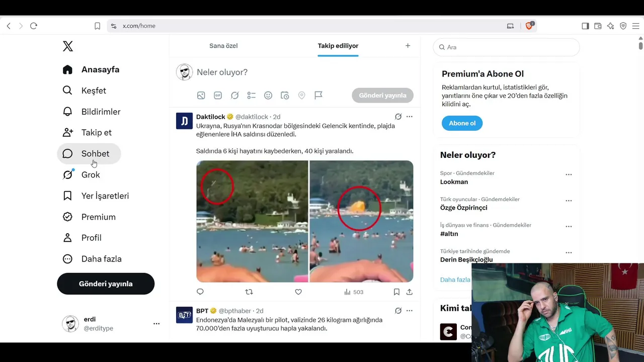Click the Abone ol button
This screenshot has width=644, height=362.
coord(462,123)
